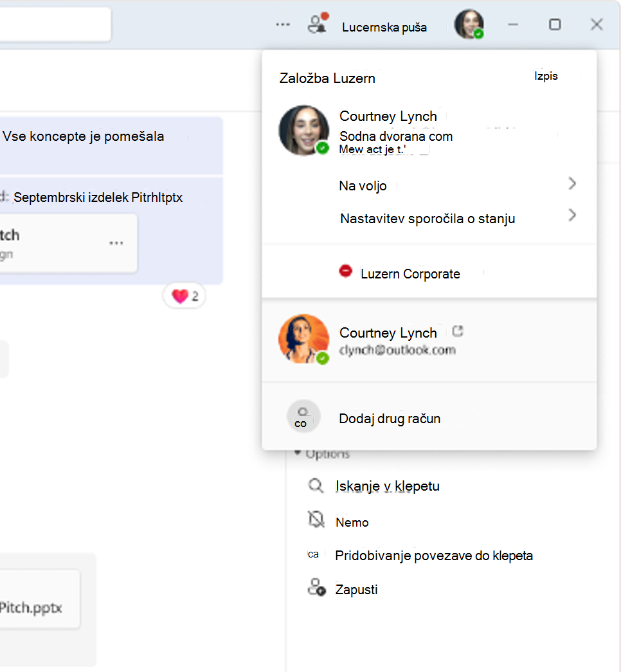Select the Nemo mute option
The width and height of the screenshot is (621, 672).
(352, 522)
